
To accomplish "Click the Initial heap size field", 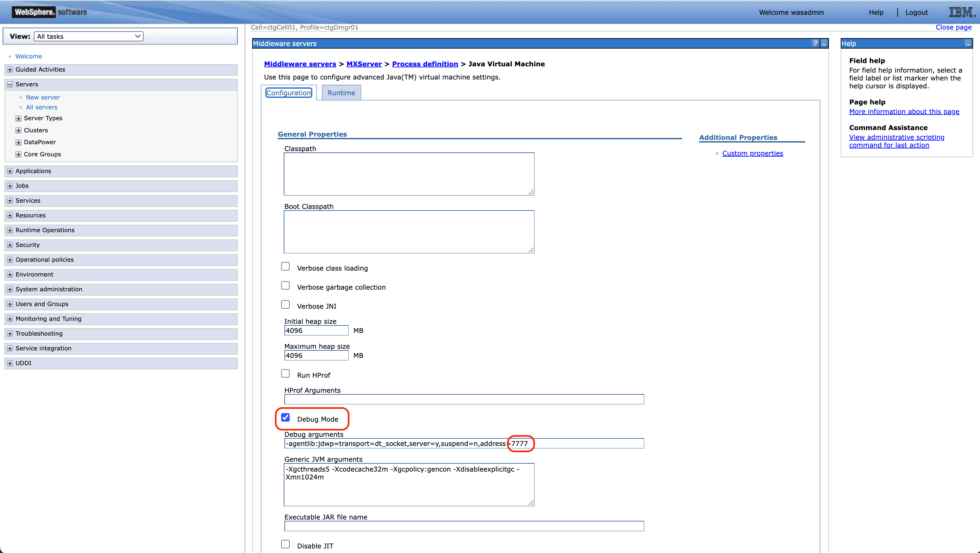I will (316, 330).
